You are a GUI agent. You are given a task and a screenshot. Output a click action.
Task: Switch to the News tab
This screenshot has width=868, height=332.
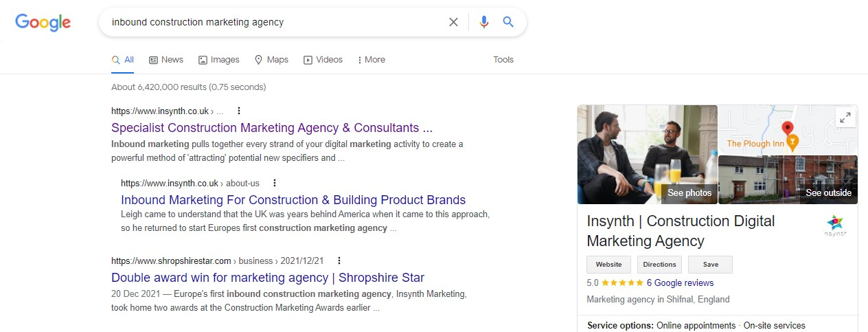point(166,60)
